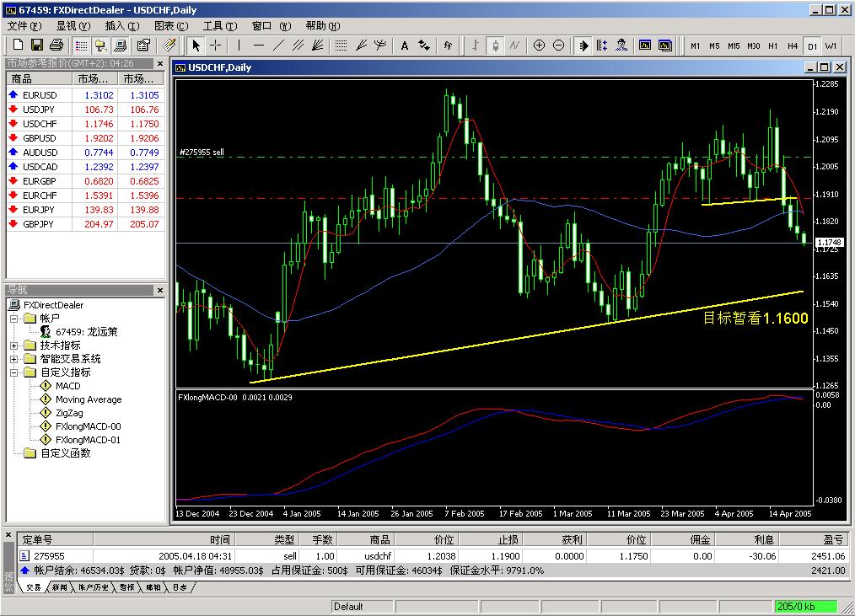Switch chart to line chart mode
Viewport: 855px width, 616px height.
pos(514,46)
